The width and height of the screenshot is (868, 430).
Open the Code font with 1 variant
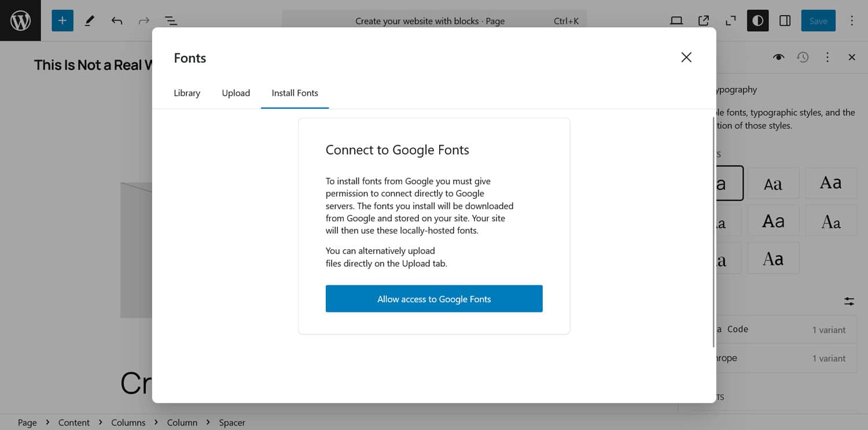786,329
